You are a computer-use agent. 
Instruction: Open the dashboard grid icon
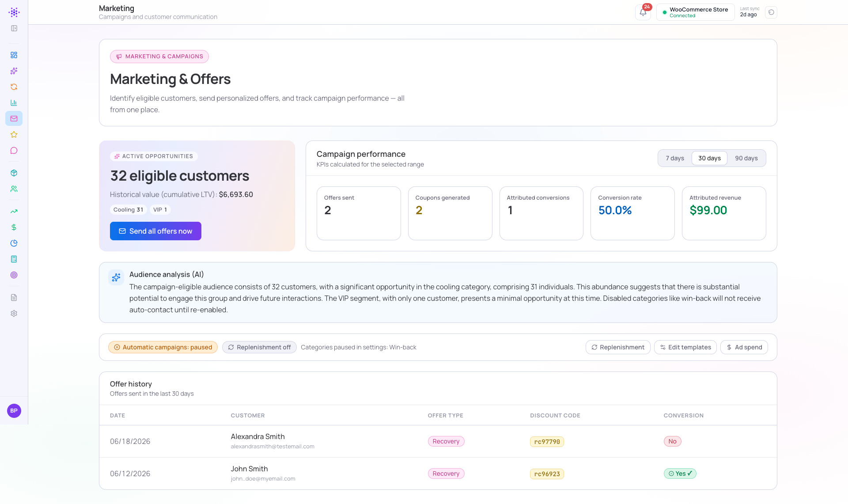[14, 55]
